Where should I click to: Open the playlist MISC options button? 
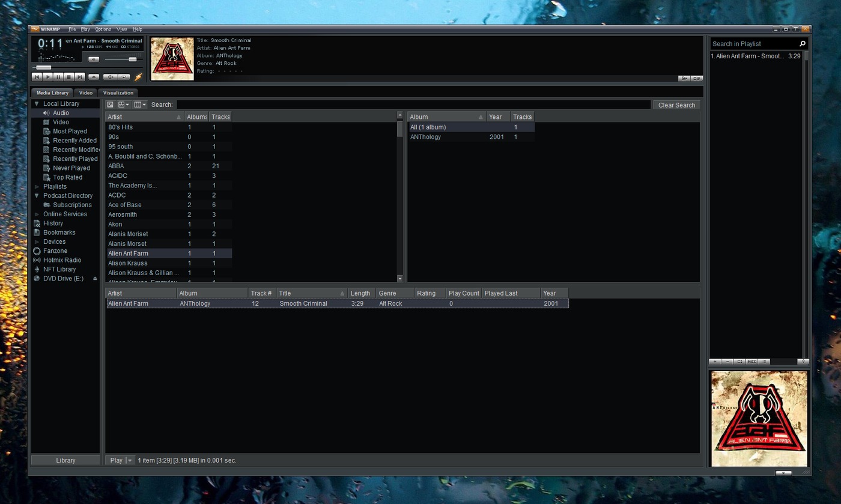751,362
